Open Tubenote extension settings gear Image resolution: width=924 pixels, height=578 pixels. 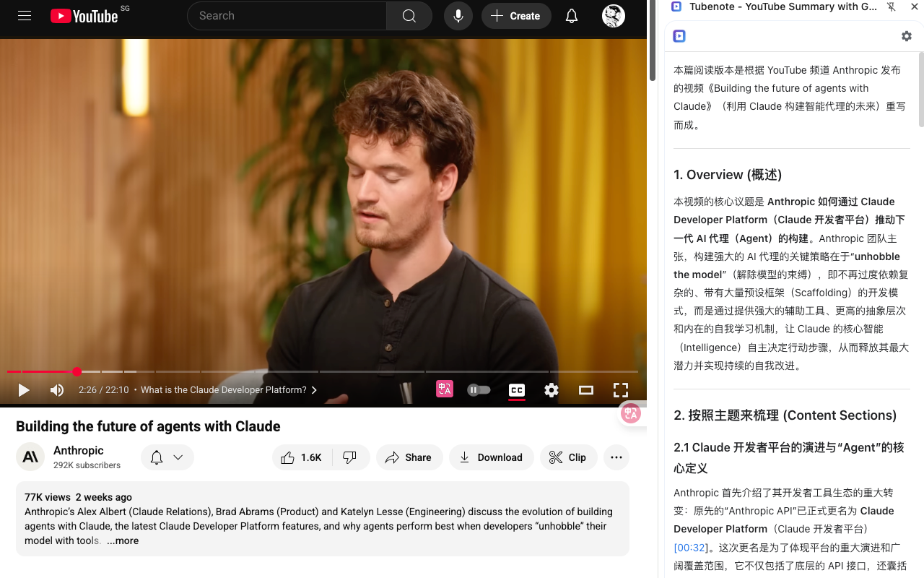[907, 35]
